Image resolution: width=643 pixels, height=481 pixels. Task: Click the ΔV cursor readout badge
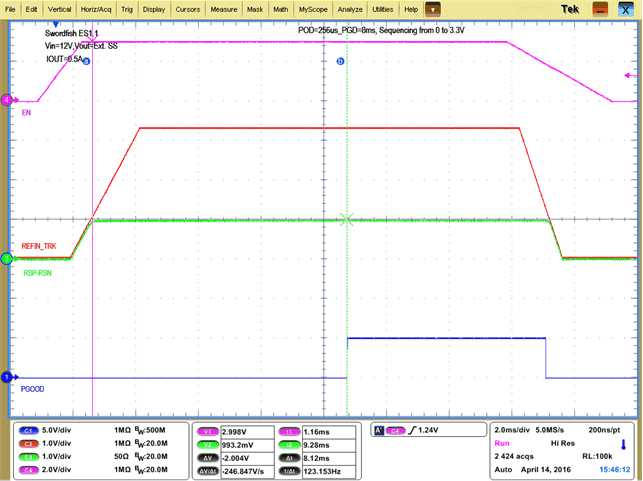pyautogui.click(x=207, y=458)
